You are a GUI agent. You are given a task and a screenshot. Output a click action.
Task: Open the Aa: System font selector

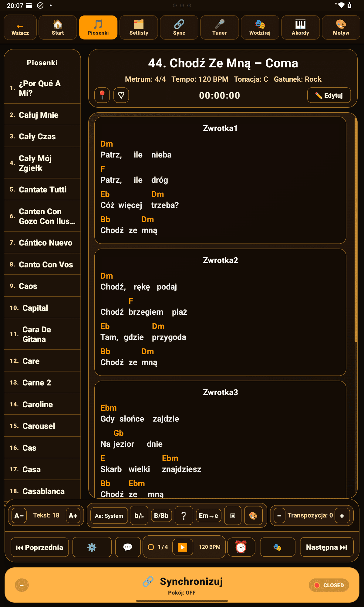[x=109, y=516]
